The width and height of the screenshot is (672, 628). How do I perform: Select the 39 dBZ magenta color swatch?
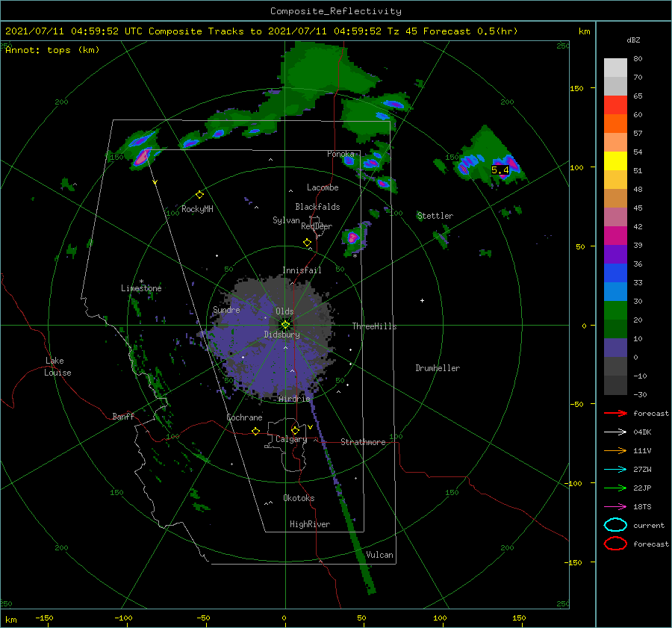coord(615,236)
